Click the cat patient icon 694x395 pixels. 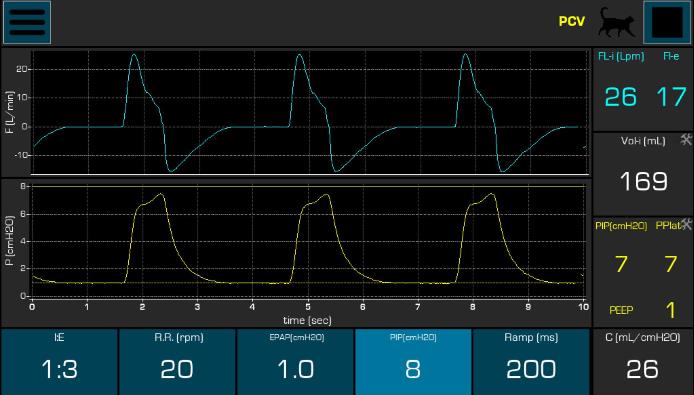(x=616, y=22)
